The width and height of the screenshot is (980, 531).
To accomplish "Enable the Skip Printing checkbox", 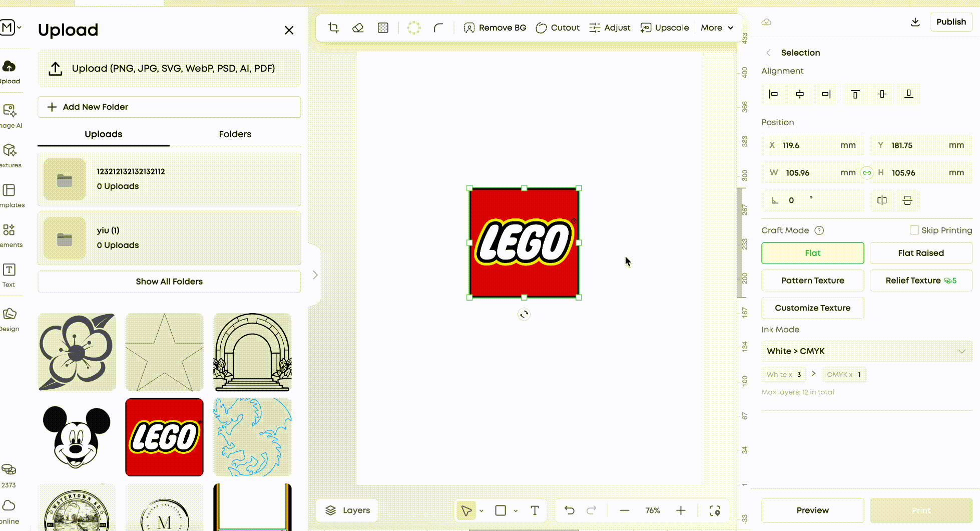I will [x=914, y=230].
